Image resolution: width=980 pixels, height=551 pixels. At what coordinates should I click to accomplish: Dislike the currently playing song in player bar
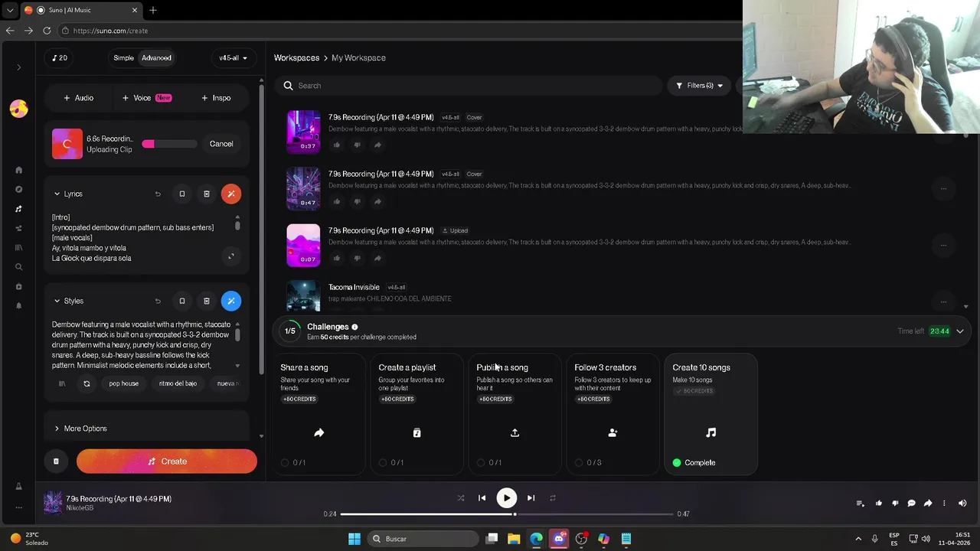(895, 504)
